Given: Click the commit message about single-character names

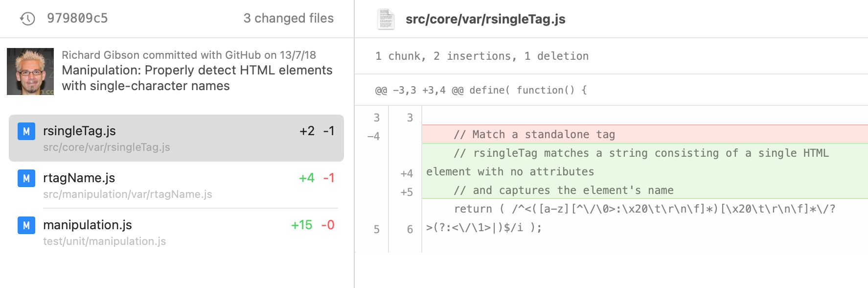Looking at the screenshot, I should pyautogui.click(x=197, y=78).
